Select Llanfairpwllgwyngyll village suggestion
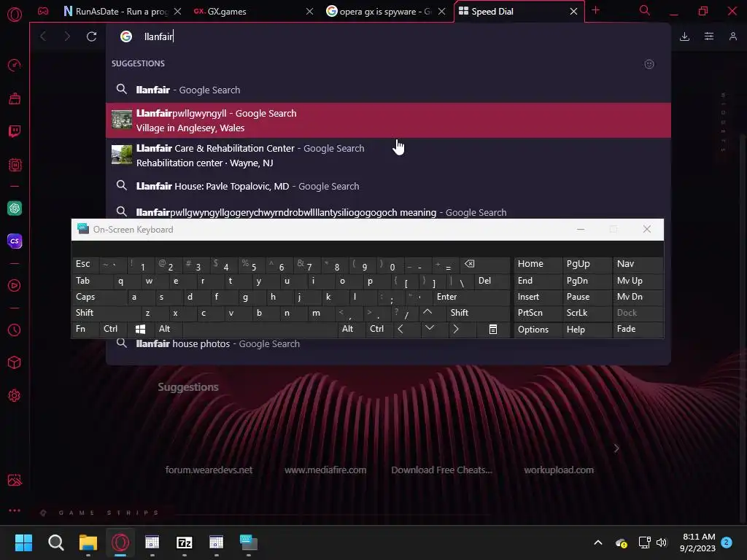The height and width of the screenshot is (560, 747). (388, 120)
